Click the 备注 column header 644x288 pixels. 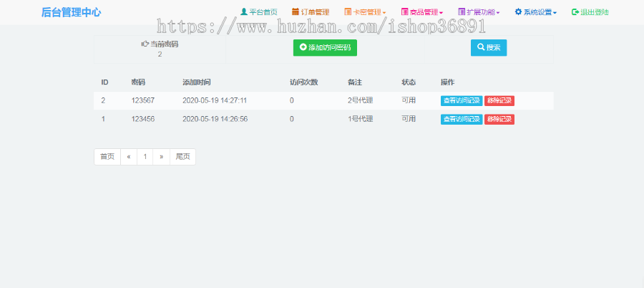pyautogui.click(x=355, y=82)
